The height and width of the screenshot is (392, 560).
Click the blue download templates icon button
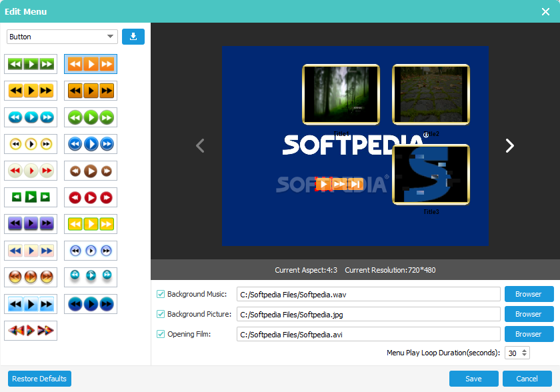pos(133,37)
